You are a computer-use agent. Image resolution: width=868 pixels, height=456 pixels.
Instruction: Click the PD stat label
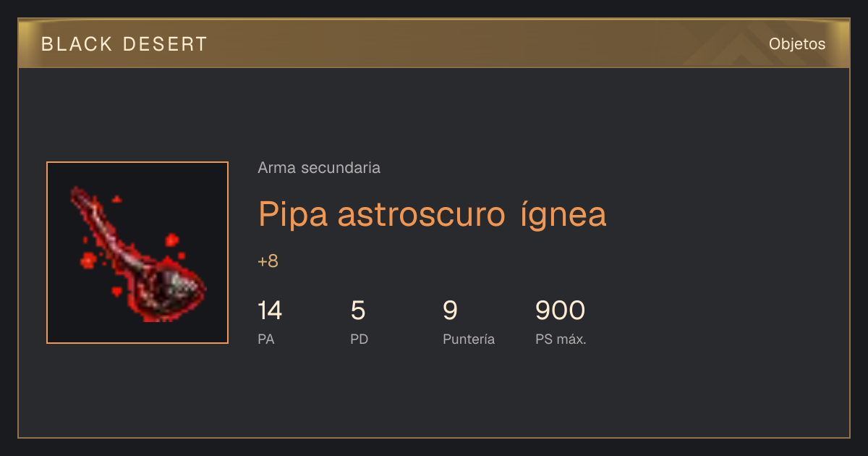pyautogui.click(x=359, y=339)
